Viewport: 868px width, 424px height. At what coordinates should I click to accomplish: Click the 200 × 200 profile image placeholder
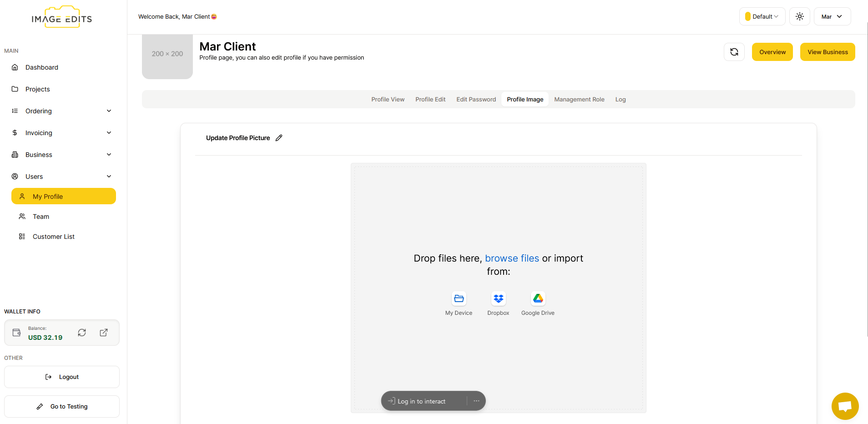pyautogui.click(x=167, y=56)
